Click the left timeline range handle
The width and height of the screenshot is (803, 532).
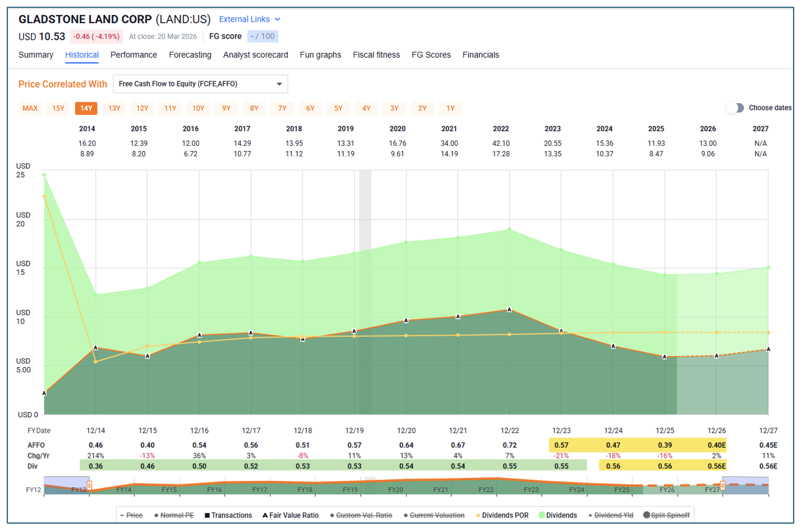90,485
